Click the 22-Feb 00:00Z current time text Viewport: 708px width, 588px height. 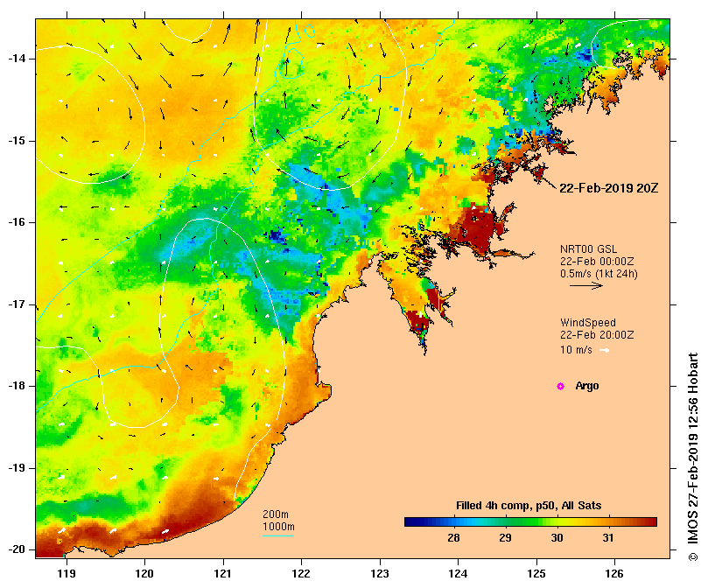pyautogui.click(x=597, y=262)
